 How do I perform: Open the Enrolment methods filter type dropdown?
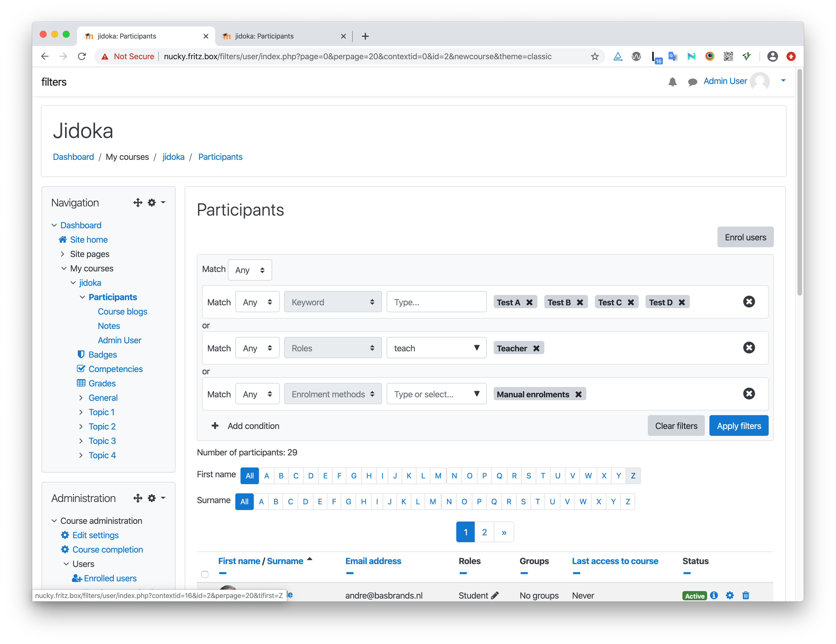tap(333, 394)
